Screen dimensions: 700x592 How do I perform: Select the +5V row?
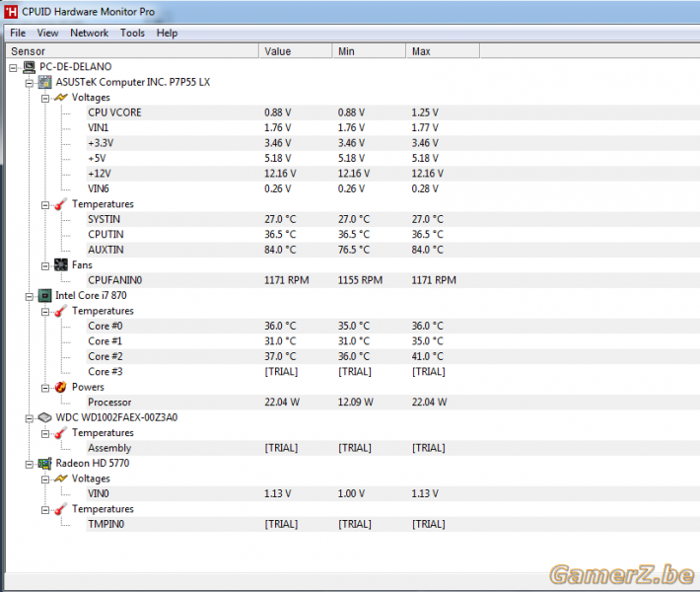pos(392,158)
